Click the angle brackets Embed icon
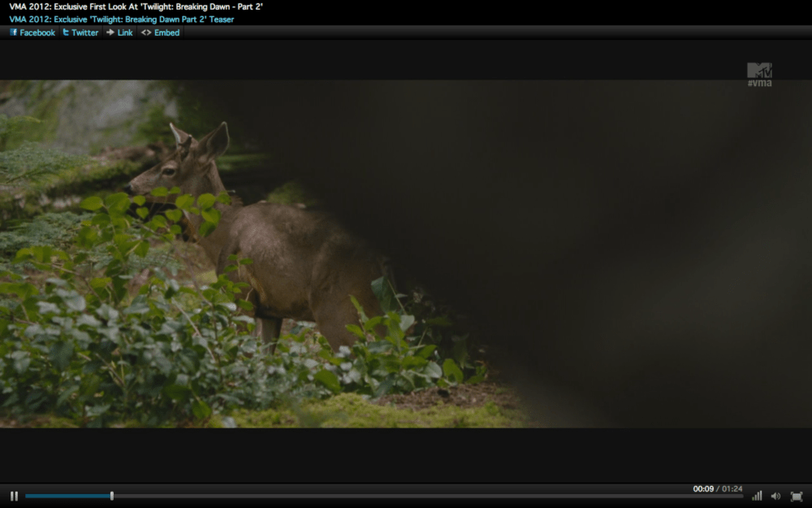This screenshot has height=508, width=812. (x=146, y=33)
